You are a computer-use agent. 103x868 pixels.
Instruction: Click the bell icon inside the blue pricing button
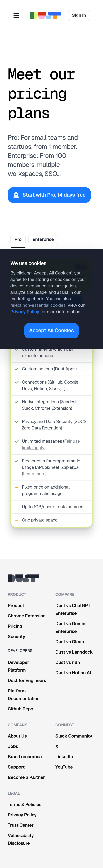pos(16,195)
